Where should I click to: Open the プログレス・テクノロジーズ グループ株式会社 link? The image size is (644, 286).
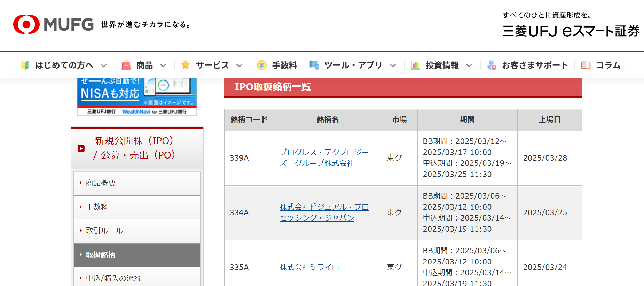324,158
